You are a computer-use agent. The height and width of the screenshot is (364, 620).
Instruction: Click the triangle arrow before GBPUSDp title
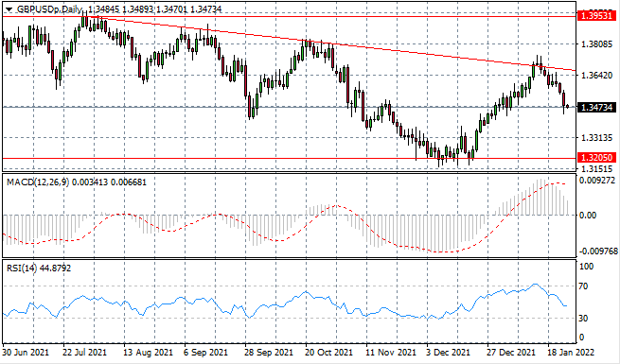click(9, 9)
